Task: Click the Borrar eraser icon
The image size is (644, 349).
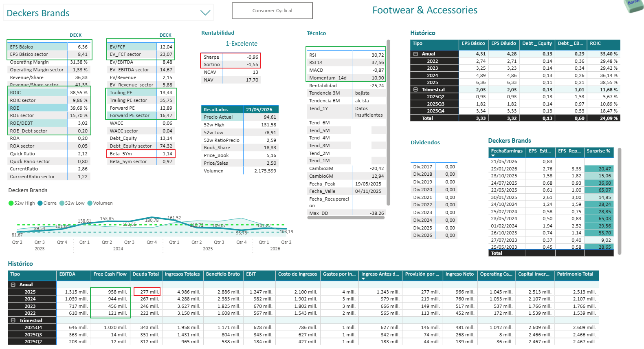Action: coord(634,5)
